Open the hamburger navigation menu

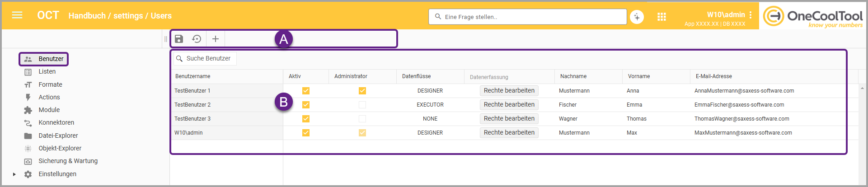coord(17,15)
